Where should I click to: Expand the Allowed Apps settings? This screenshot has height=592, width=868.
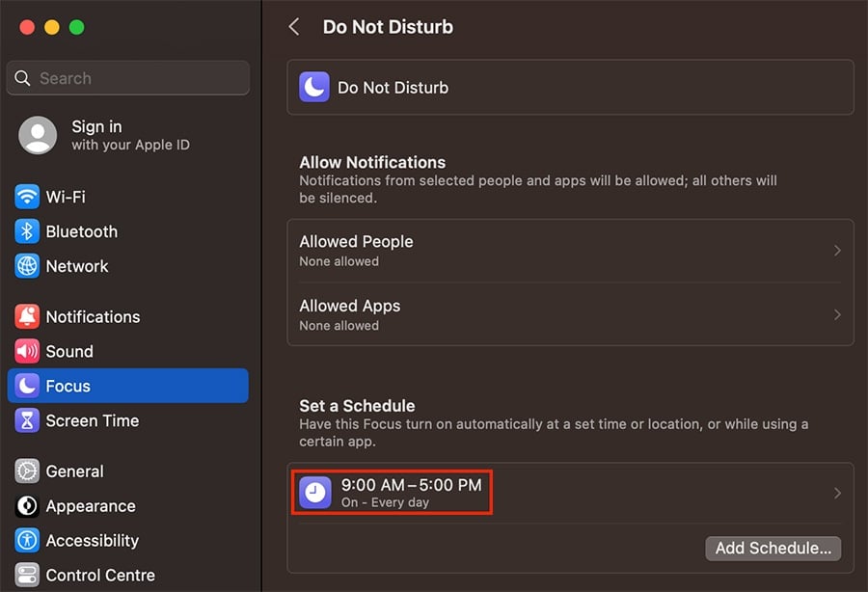point(570,314)
